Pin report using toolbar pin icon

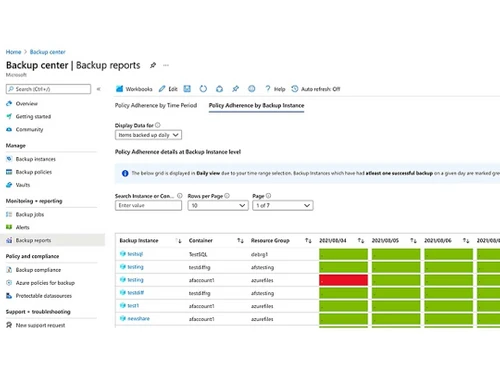235,89
